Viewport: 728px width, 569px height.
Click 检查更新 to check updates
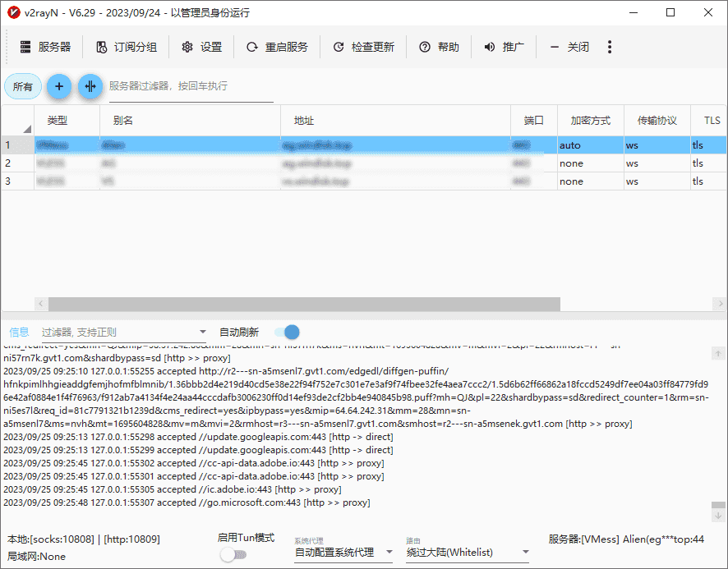coord(363,47)
